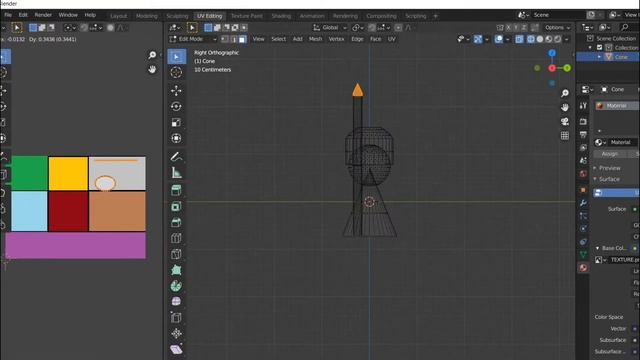This screenshot has height=360, width=640.
Task: Click the pan hand icon in 3D viewport
Action: pyautogui.click(x=565, y=107)
